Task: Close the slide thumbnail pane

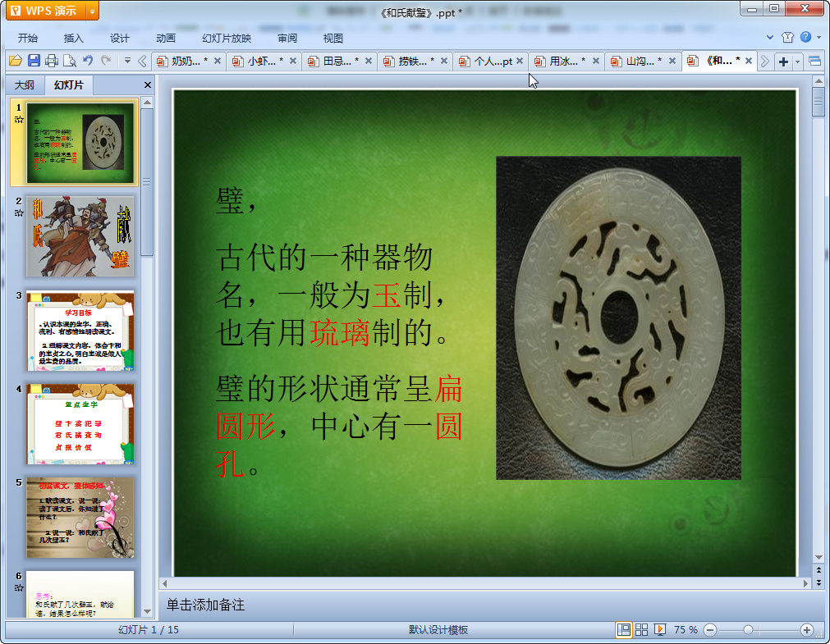Action: [x=148, y=84]
